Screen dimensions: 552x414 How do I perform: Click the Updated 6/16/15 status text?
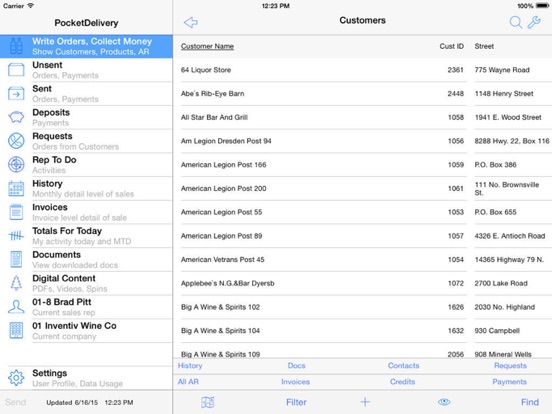(90, 402)
